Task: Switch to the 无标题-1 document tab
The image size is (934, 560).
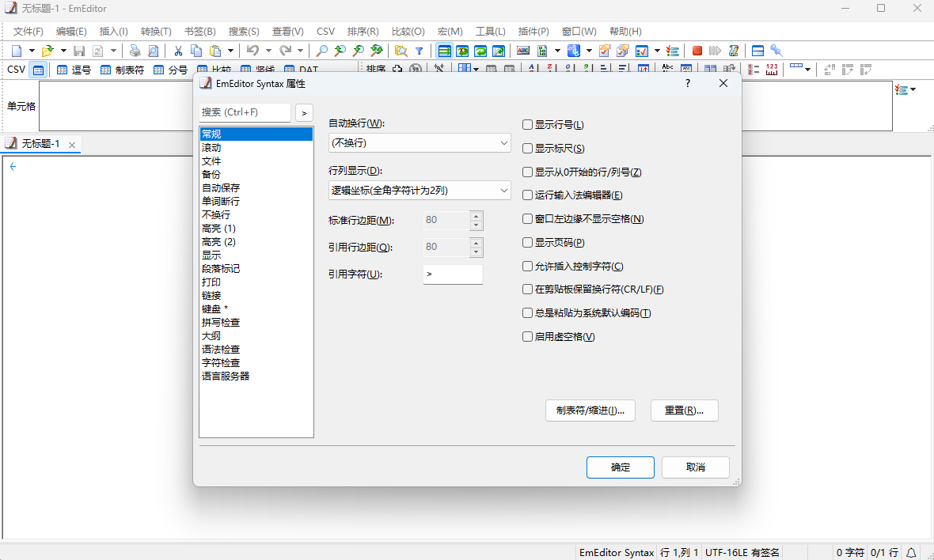Action: pos(40,144)
